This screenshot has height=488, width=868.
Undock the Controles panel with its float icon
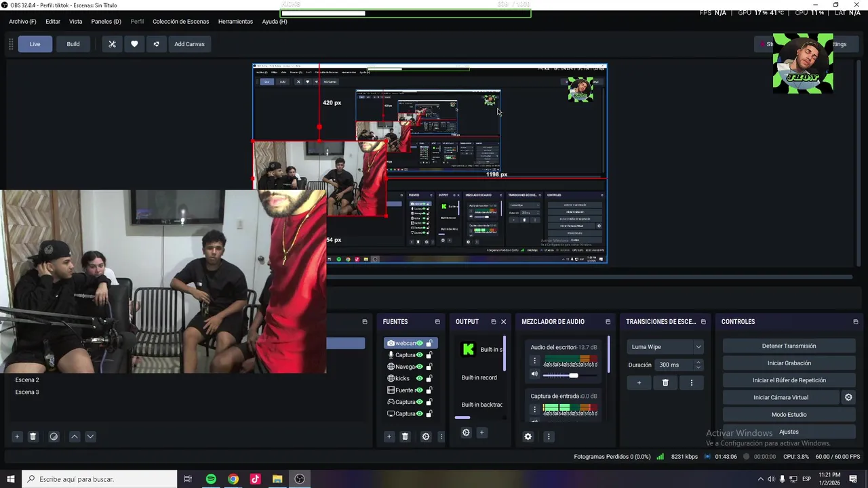pos(856,322)
